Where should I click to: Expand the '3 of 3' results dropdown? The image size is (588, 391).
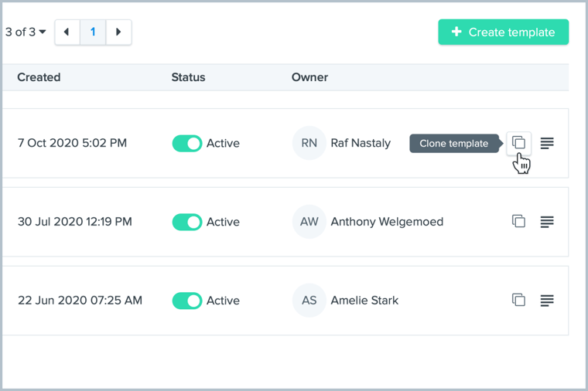point(26,32)
